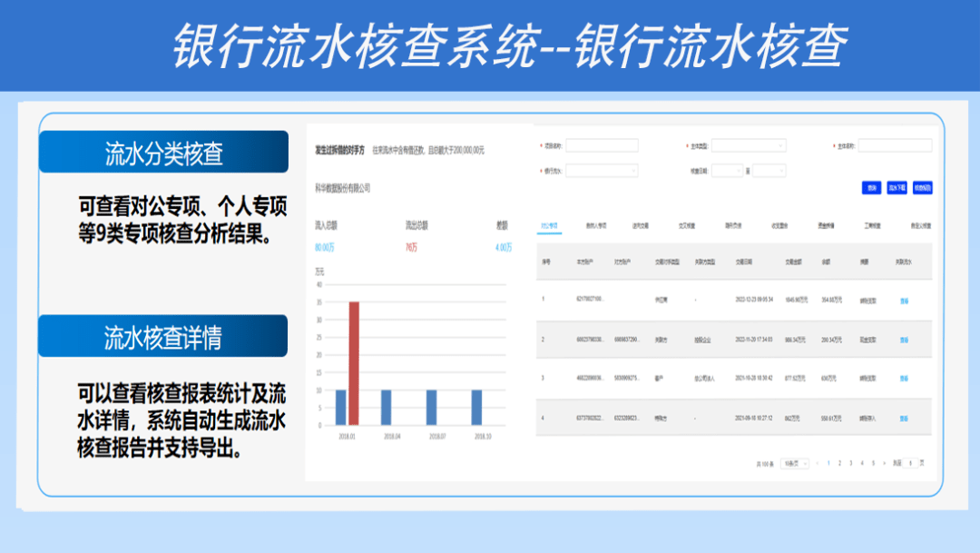Click the 流水下载 button
980x553 pixels.
tap(897, 188)
